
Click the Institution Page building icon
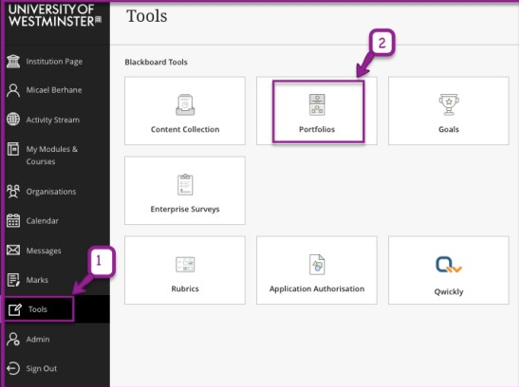pos(13,62)
